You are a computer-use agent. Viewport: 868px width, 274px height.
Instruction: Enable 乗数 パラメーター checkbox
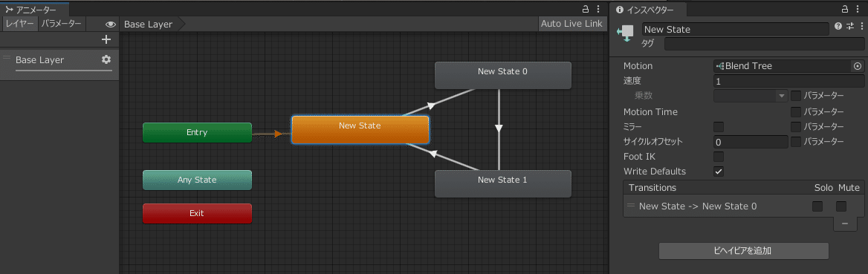click(796, 97)
